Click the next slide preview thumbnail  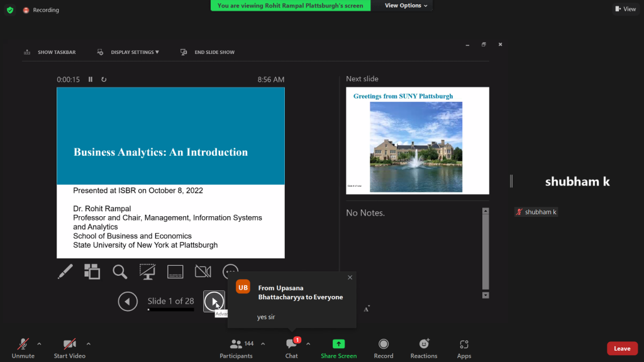point(418,140)
